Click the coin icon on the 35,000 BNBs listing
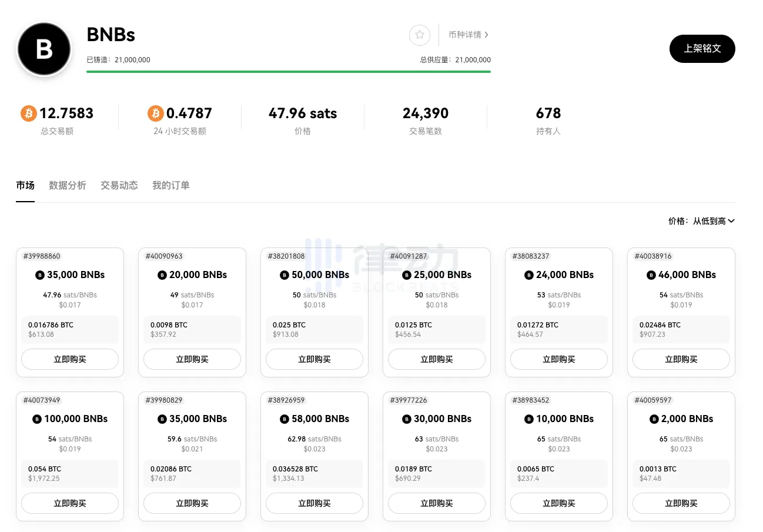Viewport: 763px width, 532px height. click(x=39, y=275)
